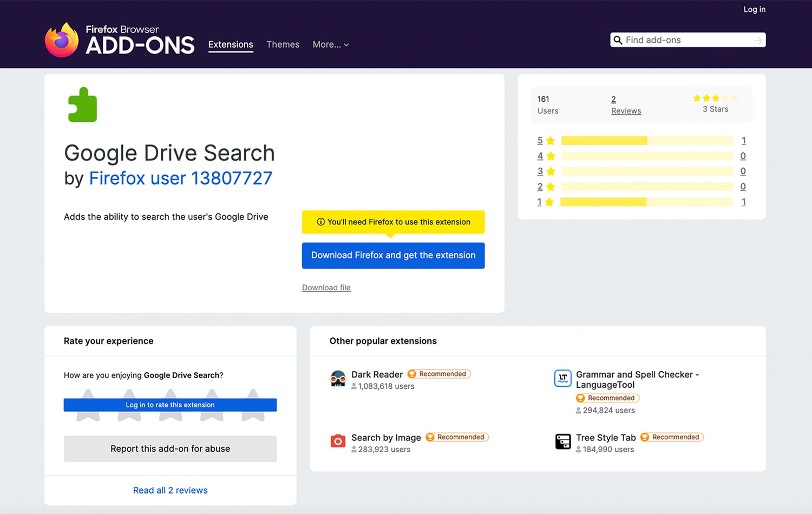Click the Recommended badge next to Dark Reader
The image size is (812, 514).
tap(439, 374)
